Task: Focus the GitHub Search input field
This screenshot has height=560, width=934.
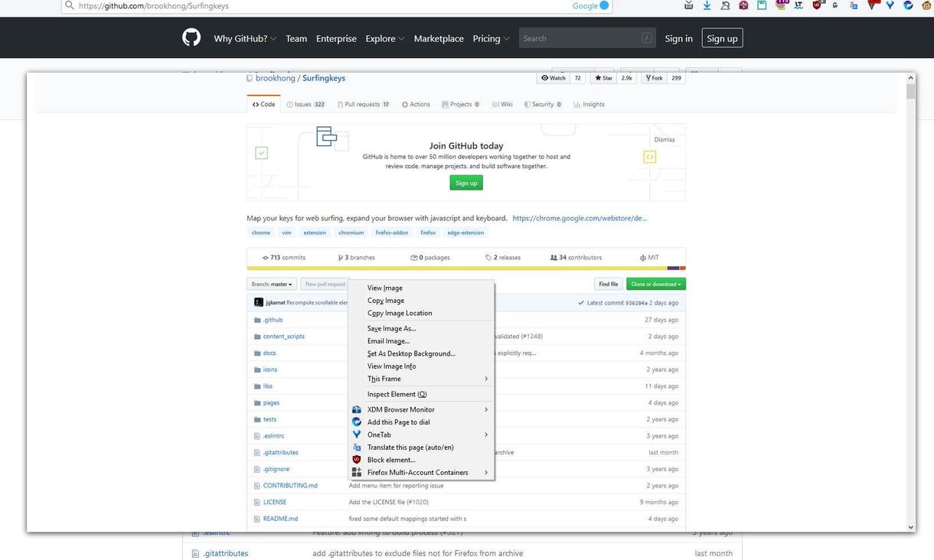Action: click(x=587, y=38)
